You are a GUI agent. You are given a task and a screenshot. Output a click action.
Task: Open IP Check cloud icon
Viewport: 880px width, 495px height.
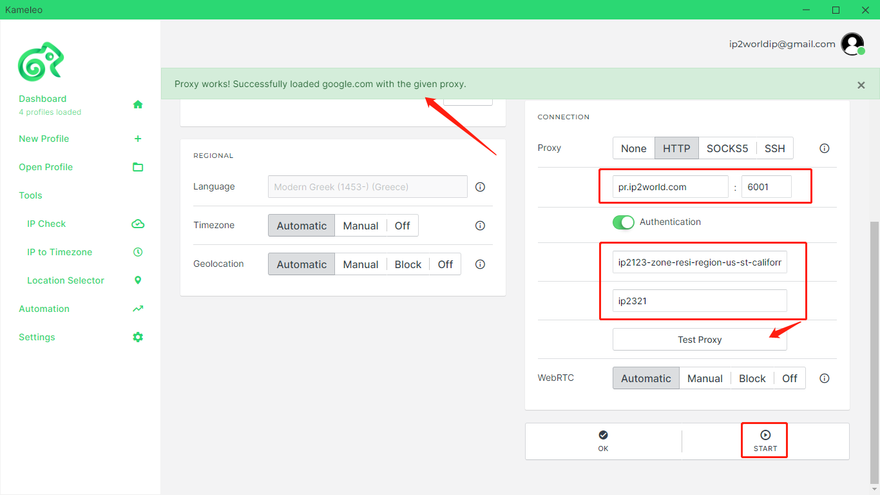(138, 224)
